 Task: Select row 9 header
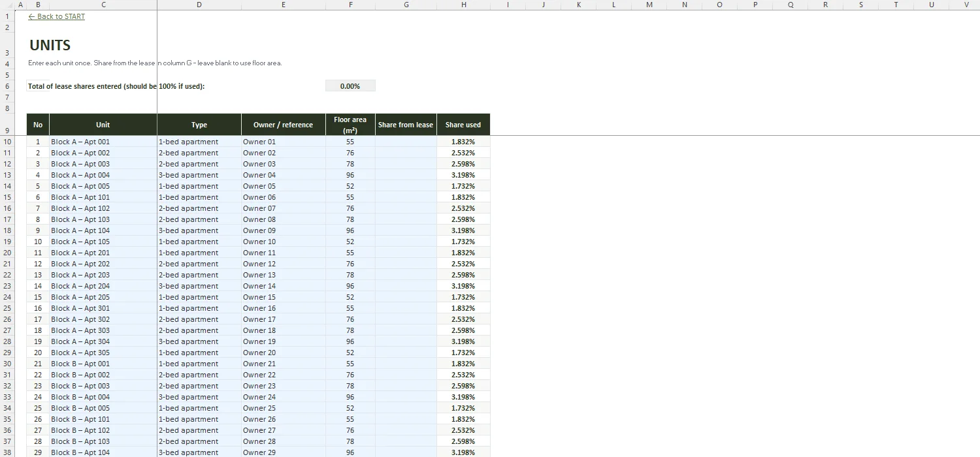7,125
